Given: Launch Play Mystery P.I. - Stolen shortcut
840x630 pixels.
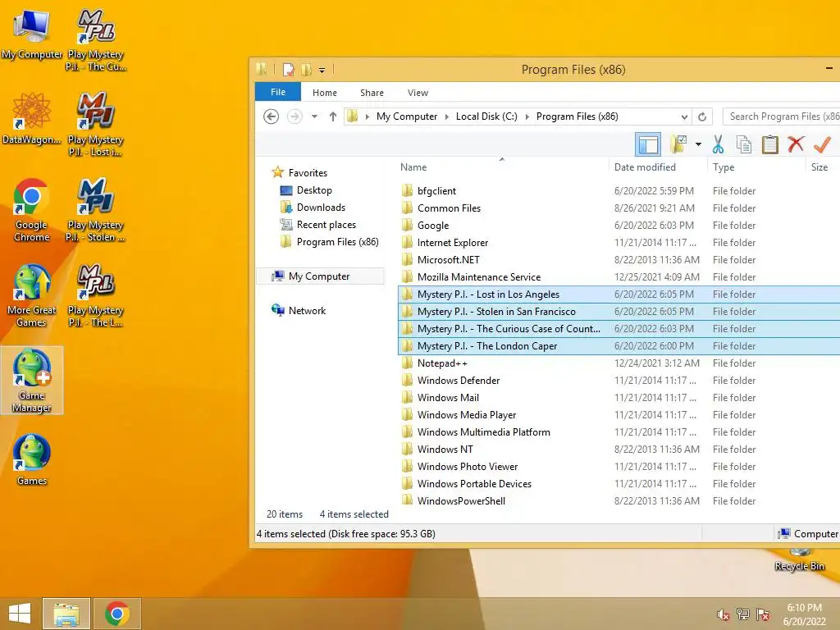Looking at the screenshot, I should [x=96, y=210].
